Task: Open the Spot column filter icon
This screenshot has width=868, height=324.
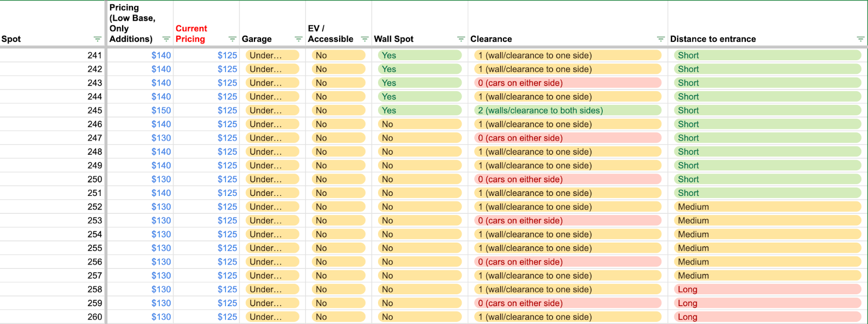Action: pos(98,39)
